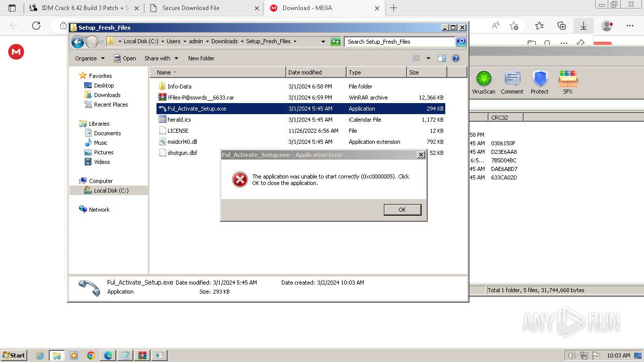Image resolution: width=644 pixels, height=362 pixels.
Task: Click the Edge refresh button
Action: click(36, 26)
